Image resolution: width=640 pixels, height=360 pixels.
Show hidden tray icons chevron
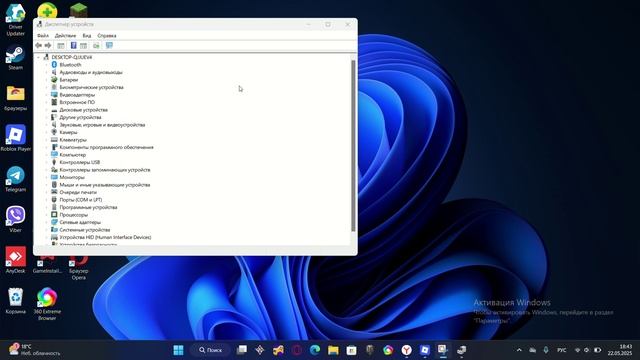(x=519, y=350)
